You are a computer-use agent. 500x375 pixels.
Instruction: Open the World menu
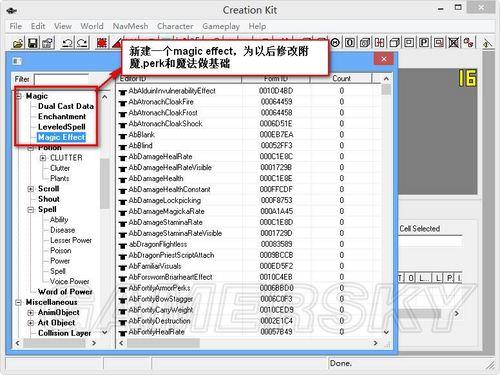pos(92,26)
